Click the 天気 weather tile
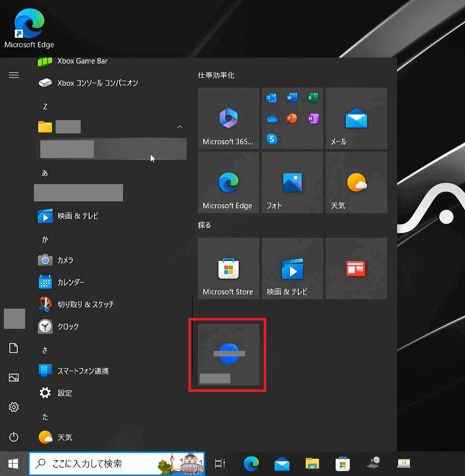Viewport: 465px width, 476px height. (x=357, y=183)
